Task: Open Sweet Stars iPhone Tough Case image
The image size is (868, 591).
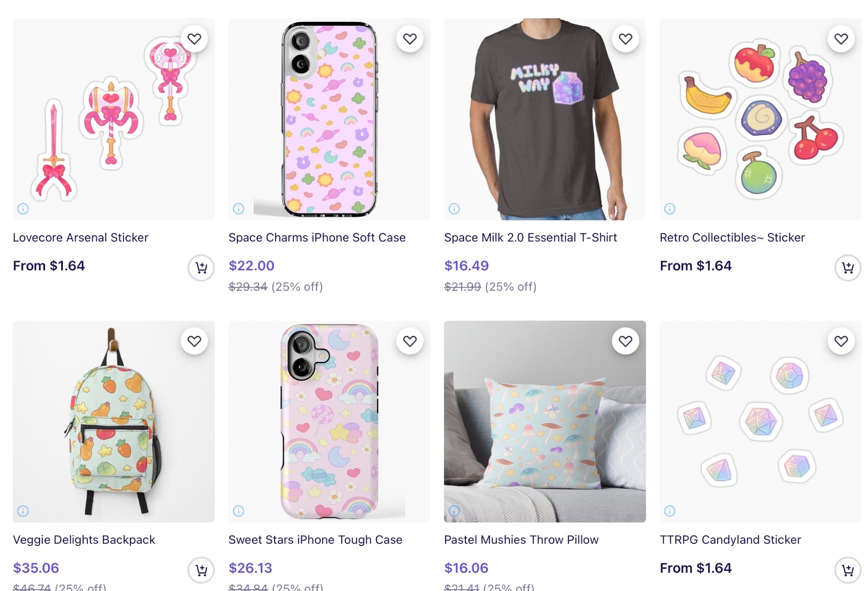Action: 329,421
